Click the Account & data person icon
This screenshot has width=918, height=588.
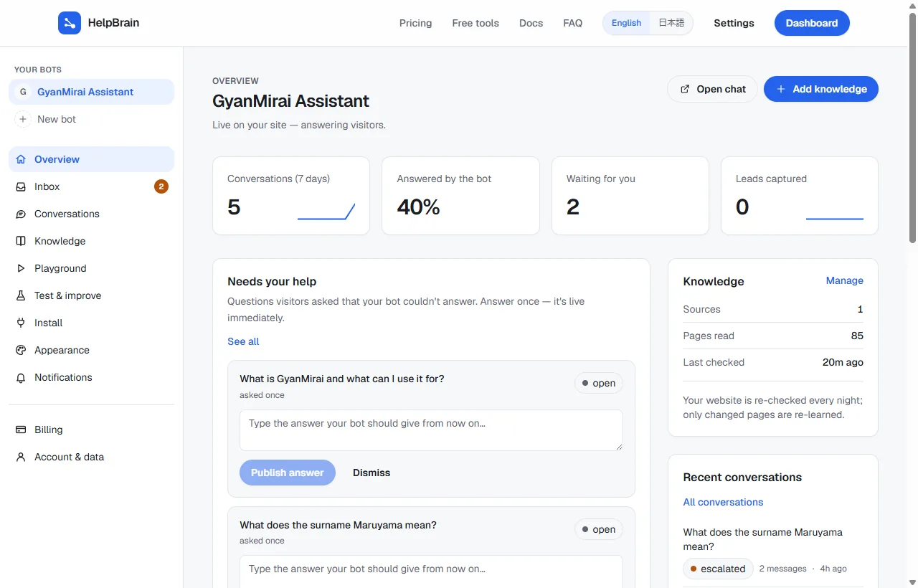21,457
